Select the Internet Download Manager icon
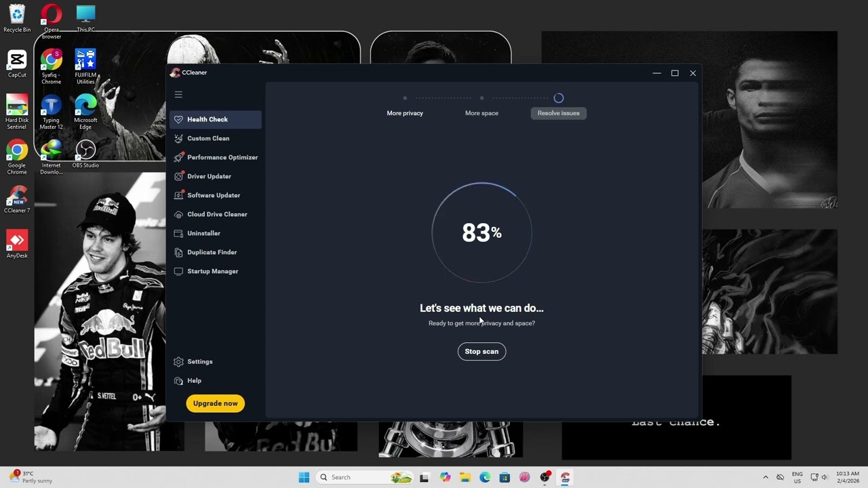 52,157
